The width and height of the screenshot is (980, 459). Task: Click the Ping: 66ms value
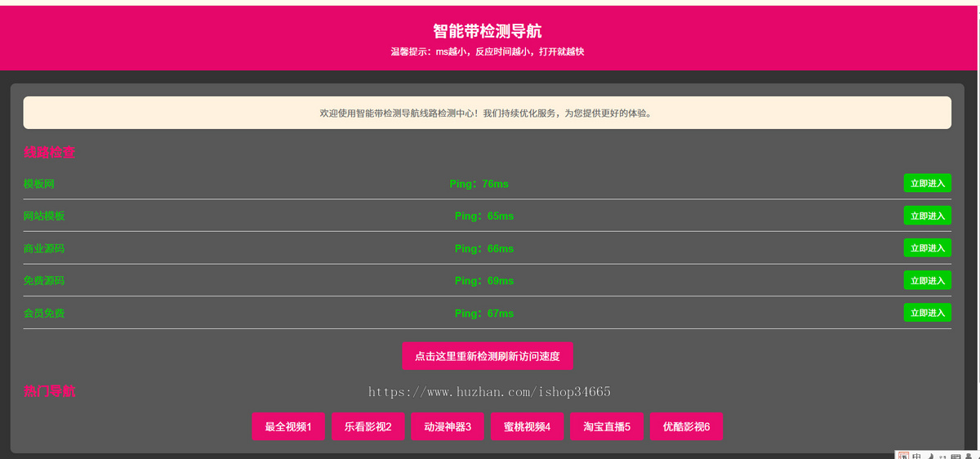point(484,248)
